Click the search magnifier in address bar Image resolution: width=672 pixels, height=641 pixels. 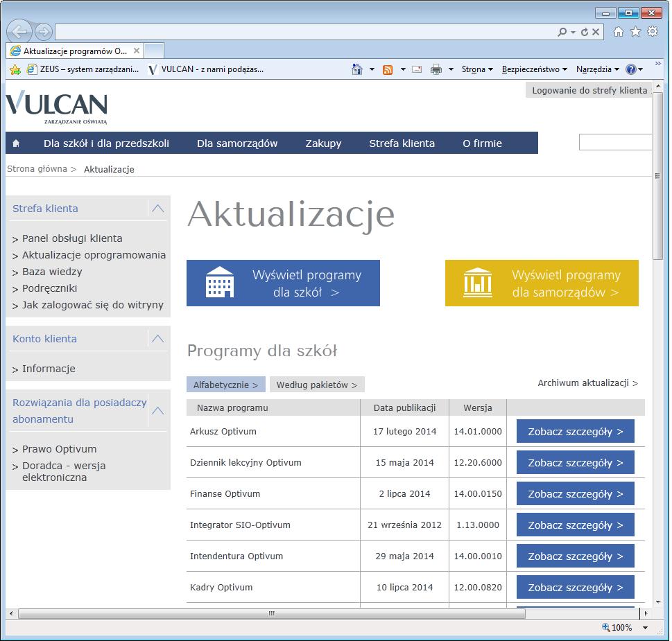[562, 32]
